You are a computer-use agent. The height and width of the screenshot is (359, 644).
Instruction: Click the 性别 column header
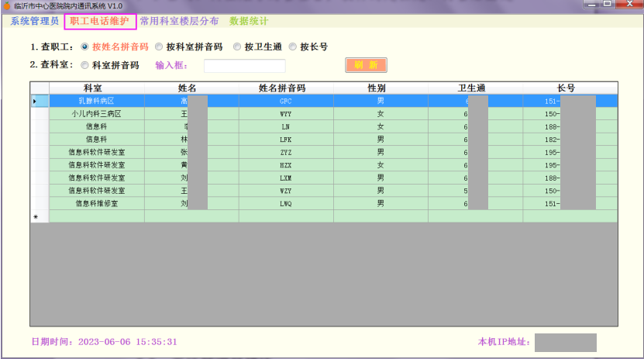pyautogui.click(x=380, y=88)
